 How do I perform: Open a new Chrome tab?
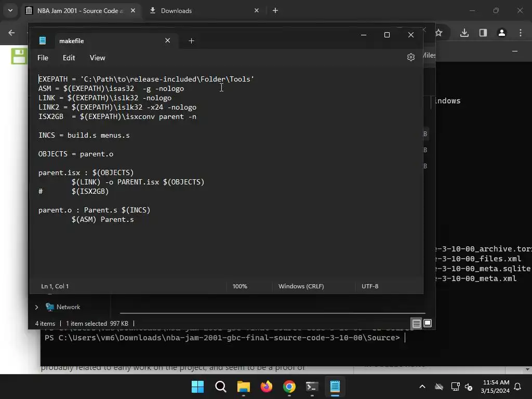[x=275, y=10]
